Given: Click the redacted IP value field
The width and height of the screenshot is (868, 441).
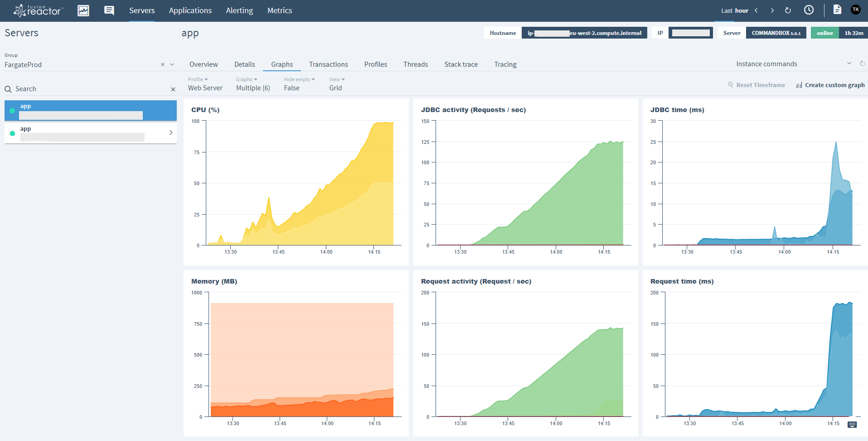Looking at the screenshot, I should (691, 33).
